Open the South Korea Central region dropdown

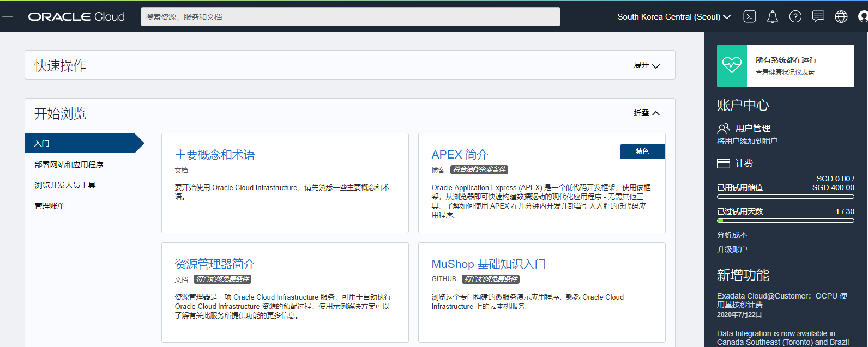pyautogui.click(x=674, y=17)
